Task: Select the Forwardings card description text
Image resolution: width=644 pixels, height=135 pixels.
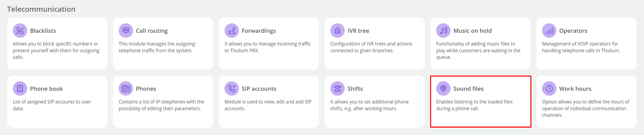Action: click(268, 47)
